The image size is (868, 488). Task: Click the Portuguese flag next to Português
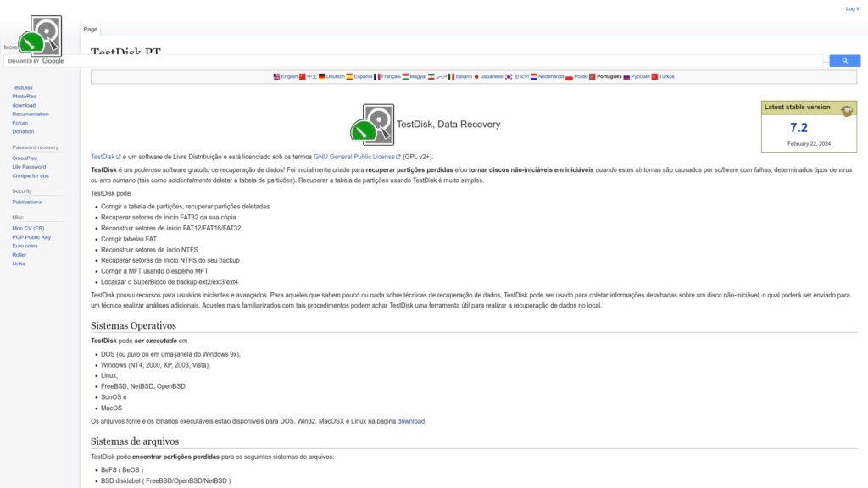592,77
